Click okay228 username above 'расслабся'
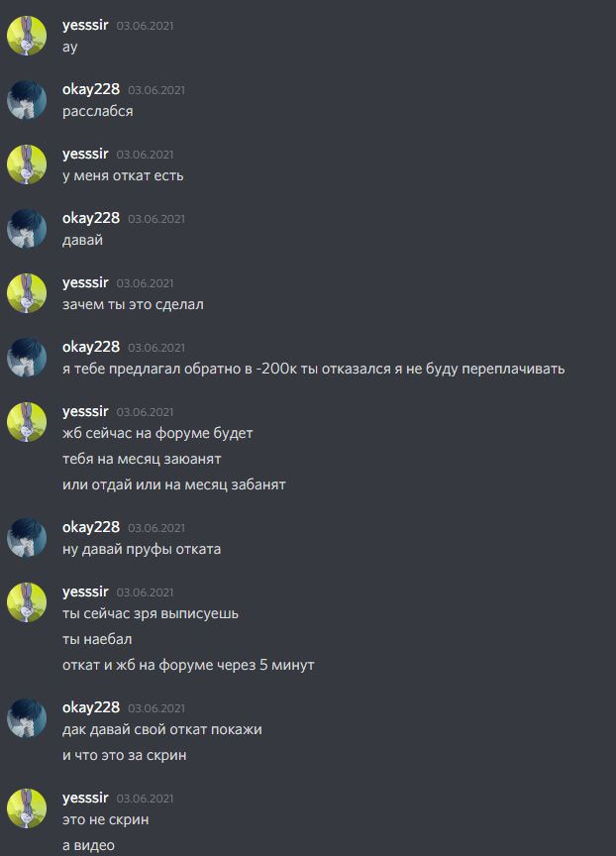The width and height of the screenshot is (616, 856). 90,89
